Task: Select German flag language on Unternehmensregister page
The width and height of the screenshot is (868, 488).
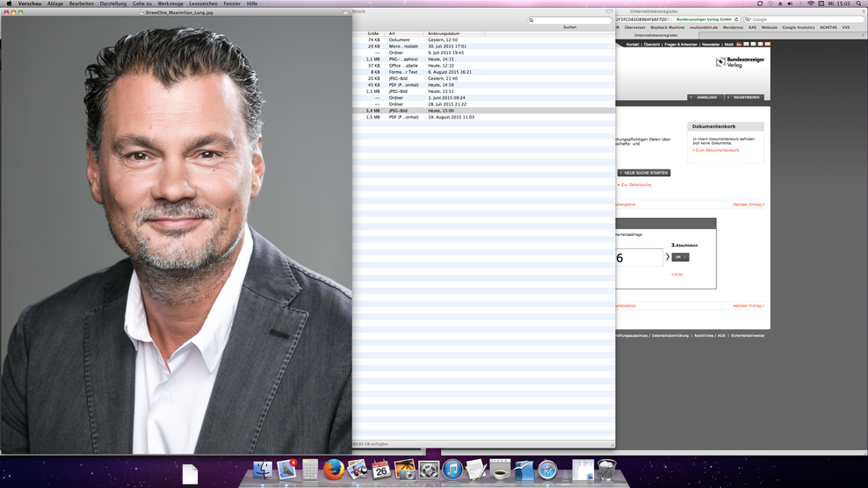Action: [739, 44]
